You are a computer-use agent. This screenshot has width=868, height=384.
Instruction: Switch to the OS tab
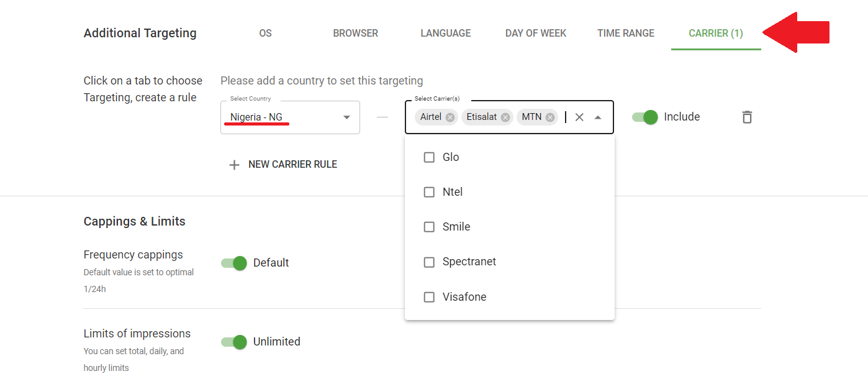tap(265, 33)
